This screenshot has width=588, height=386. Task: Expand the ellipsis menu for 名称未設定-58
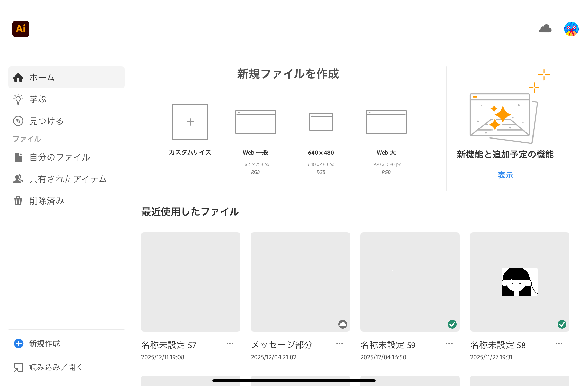tap(559, 344)
